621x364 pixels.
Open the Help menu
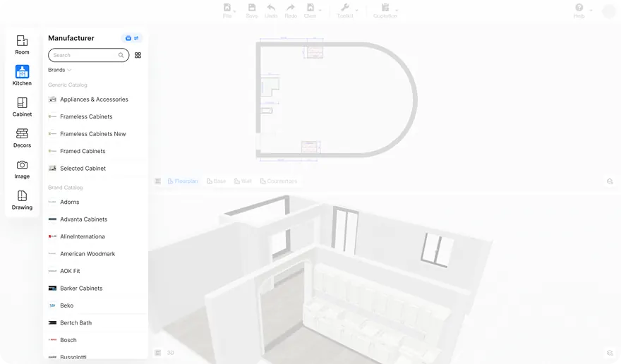click(579, 11)
